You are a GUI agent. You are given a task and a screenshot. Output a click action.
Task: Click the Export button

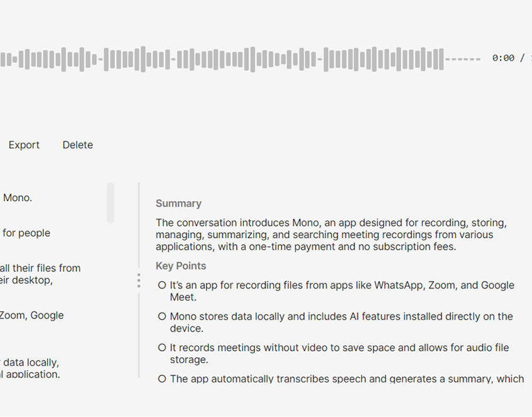(x=24, y=145)
